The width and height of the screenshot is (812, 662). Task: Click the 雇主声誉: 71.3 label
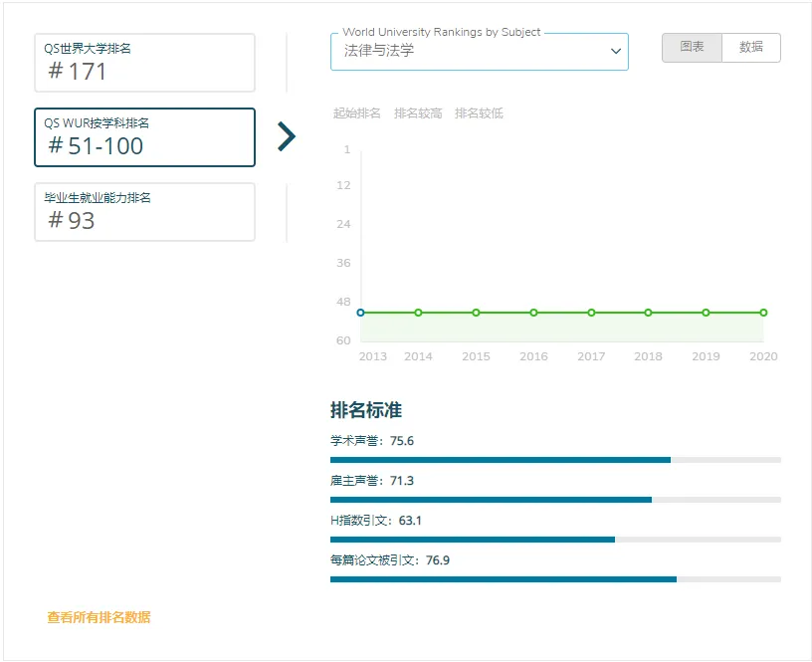point(372,481)
